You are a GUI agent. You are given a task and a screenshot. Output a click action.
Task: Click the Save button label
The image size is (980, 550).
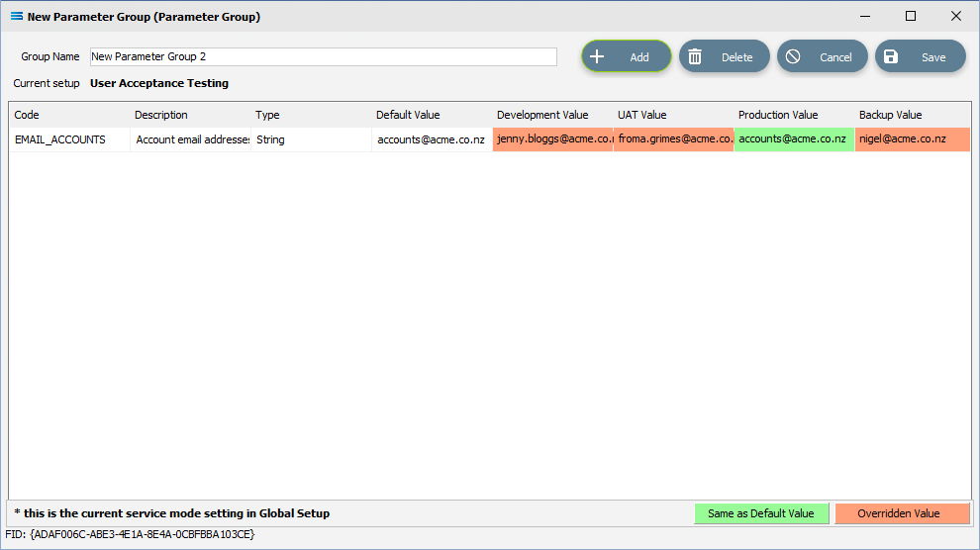(x=933, y=57)
